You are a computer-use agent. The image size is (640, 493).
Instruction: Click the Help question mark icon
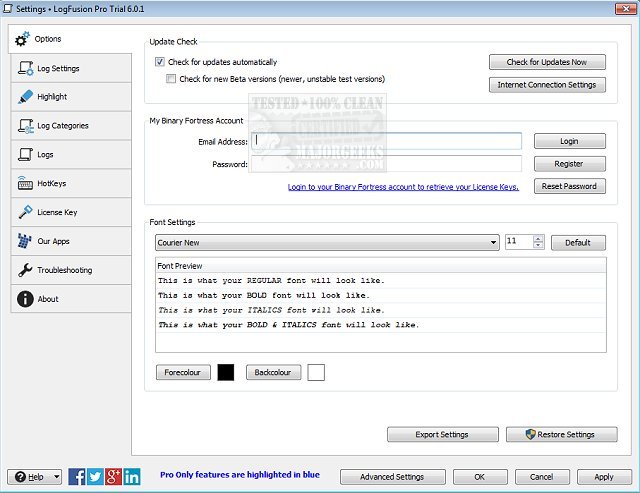point(20,477)
